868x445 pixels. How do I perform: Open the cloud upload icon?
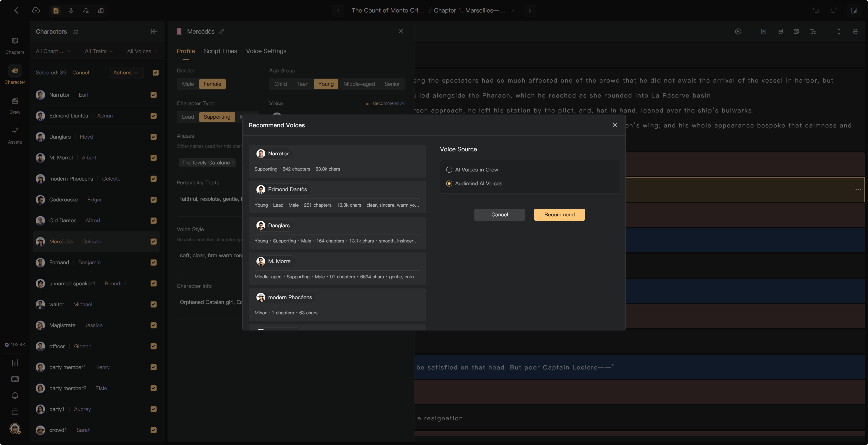click(x=36, y=10)
